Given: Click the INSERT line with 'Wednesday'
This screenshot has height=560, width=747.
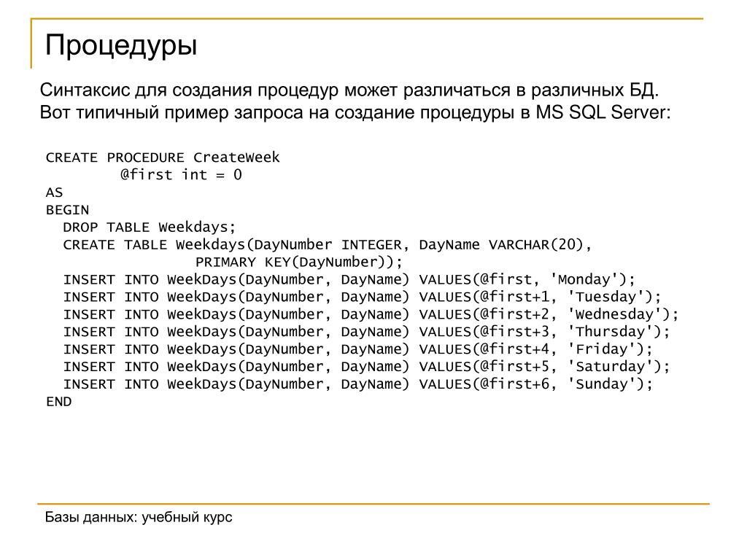Looking at the screenshot, I should [x=371, y=314].
